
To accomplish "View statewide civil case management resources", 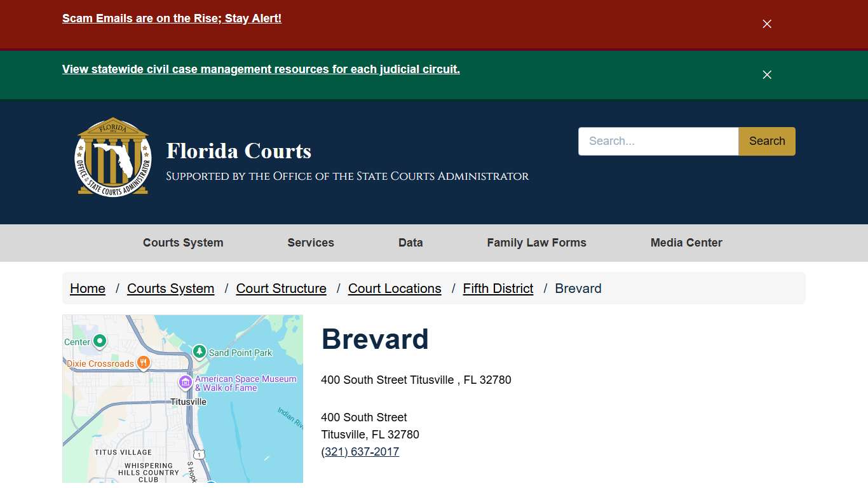I will pos(261,69).
